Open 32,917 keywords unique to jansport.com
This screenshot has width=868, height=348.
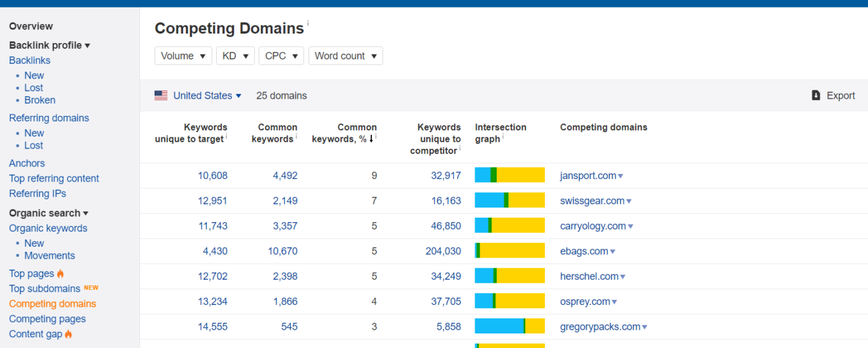[x=446, y=176]
